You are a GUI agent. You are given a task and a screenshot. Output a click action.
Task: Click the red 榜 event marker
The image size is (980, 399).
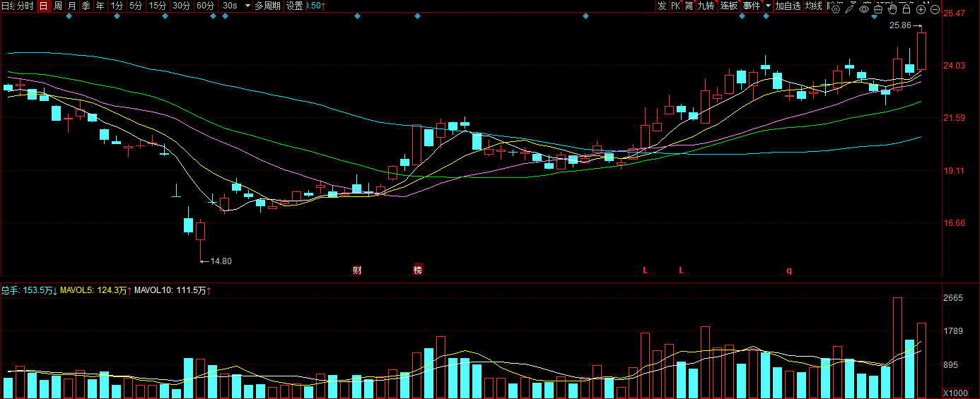tap(417, 270)
